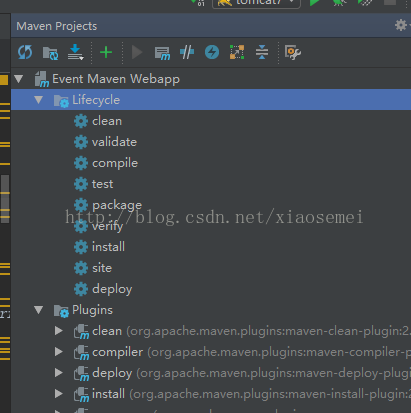This screenshot has width=411, height=413.
Task: Click Download Sources and Documentation icon
Action: (x=75, y=52)
